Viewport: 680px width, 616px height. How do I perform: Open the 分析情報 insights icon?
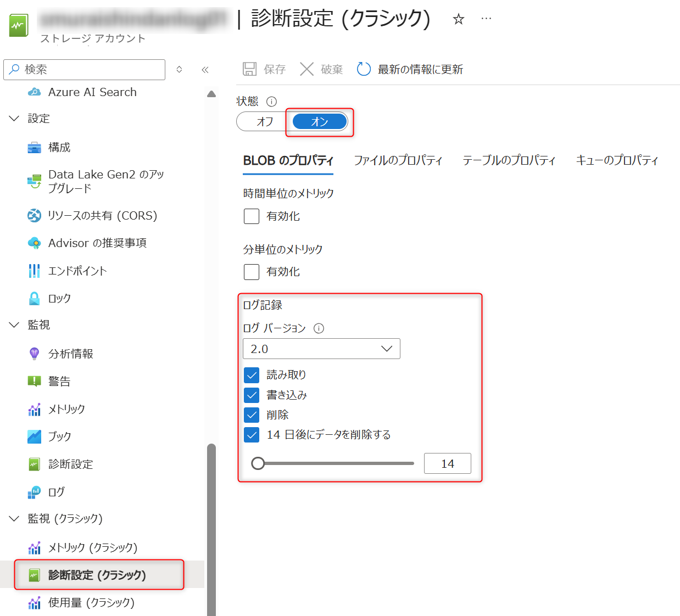click(x=34, y=353)
